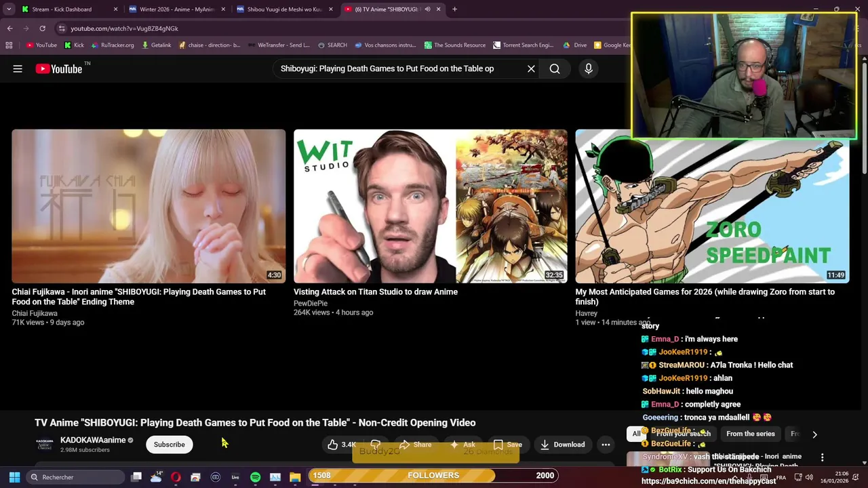Play the PewDiePie Attack on Titan thumbnail

click(431, 206)
